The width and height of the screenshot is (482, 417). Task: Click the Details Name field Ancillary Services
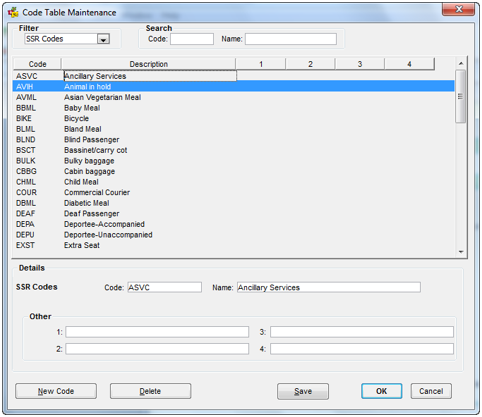pos(329,287)
